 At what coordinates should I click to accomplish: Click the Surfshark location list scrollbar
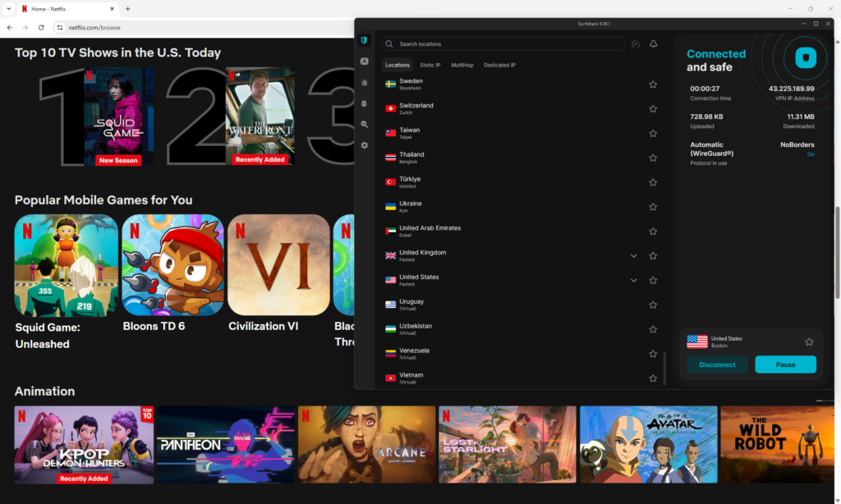664,369
